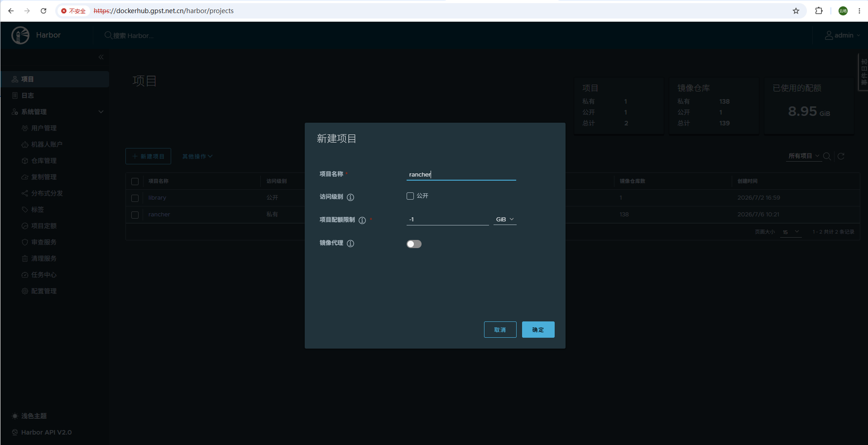868x445 pixels.
Task: Open Harbor API V2.0 link
Action: (x=46, y=432)
